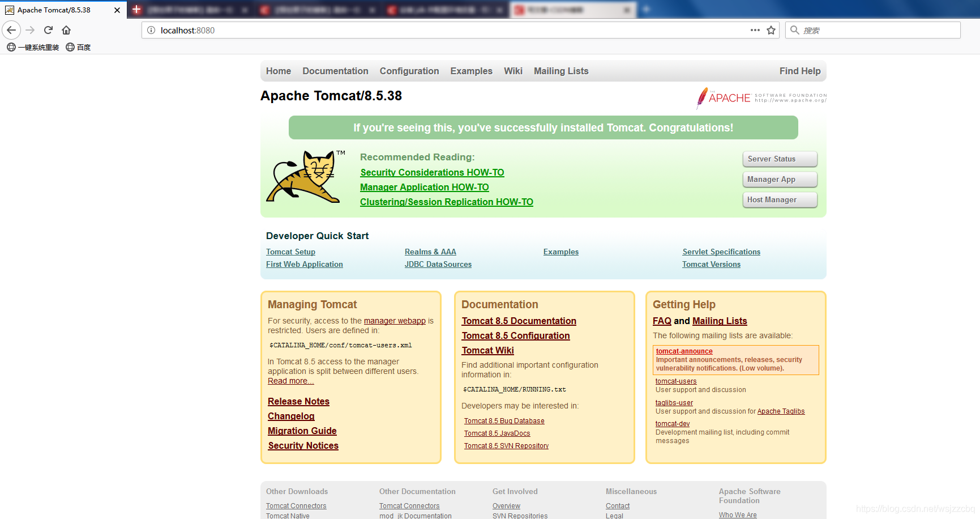Screen dimensions: 980x519
Task: Refresh the current page
Action: [x=48, y=30]
